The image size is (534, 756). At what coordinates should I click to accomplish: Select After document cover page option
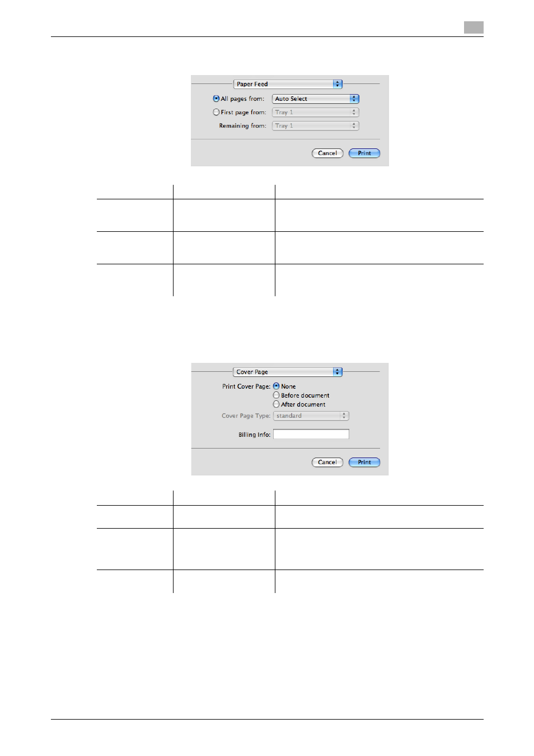276,404
